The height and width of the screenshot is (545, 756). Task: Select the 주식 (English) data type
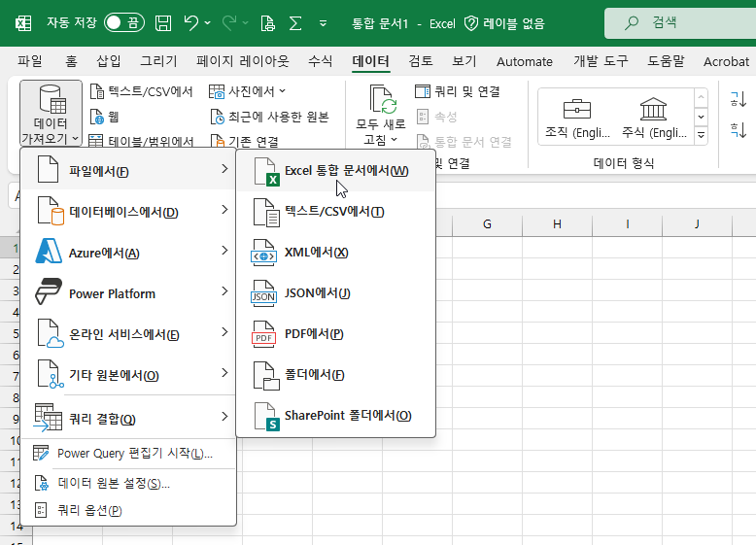[654, 118]
